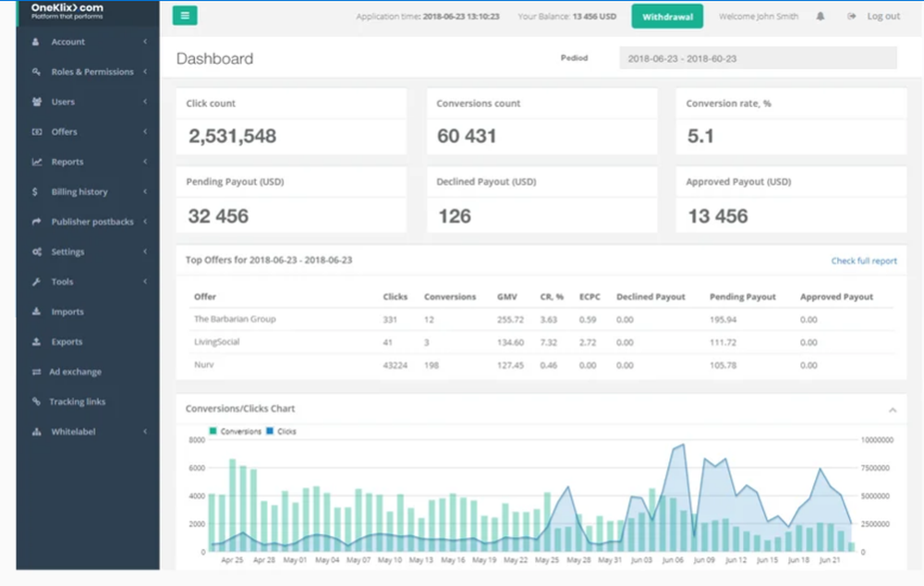The width and height of the screenshot is (924, 586).
Task: Expand the Users submenu chevron
Action: click(x=145, y=102)
